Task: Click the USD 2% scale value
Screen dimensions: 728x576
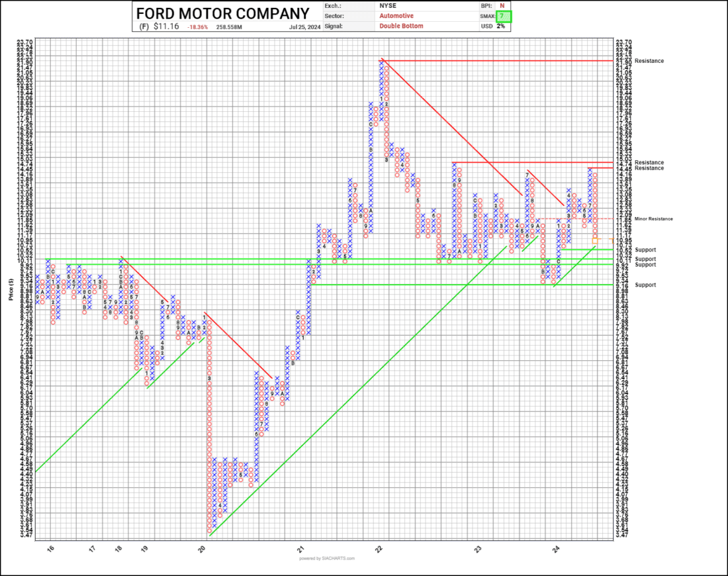Action: (x=501, y=26)
